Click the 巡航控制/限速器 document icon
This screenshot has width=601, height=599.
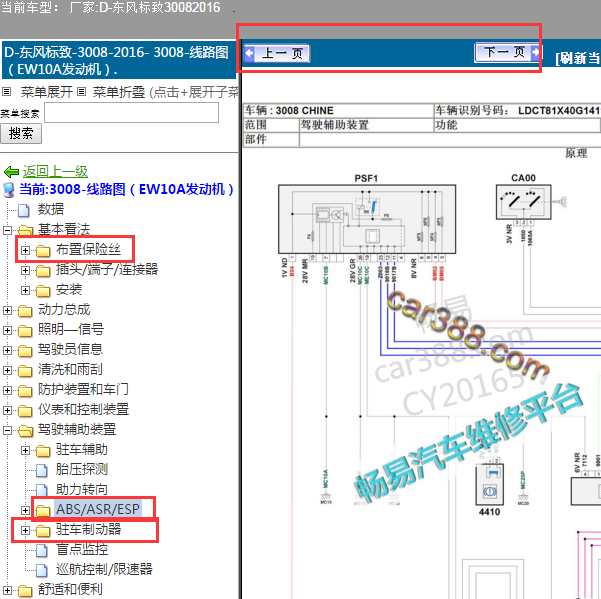(42, 570)
